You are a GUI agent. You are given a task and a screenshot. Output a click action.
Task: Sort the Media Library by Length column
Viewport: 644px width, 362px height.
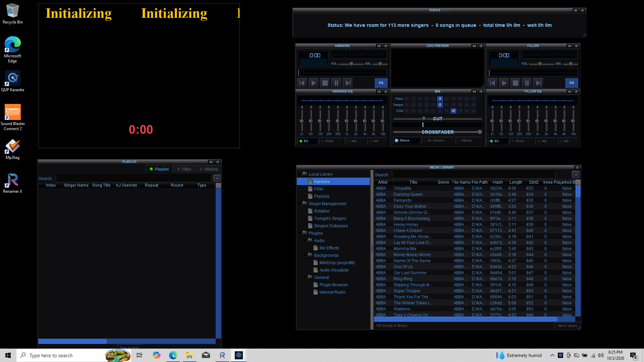[x=516, y=182]
